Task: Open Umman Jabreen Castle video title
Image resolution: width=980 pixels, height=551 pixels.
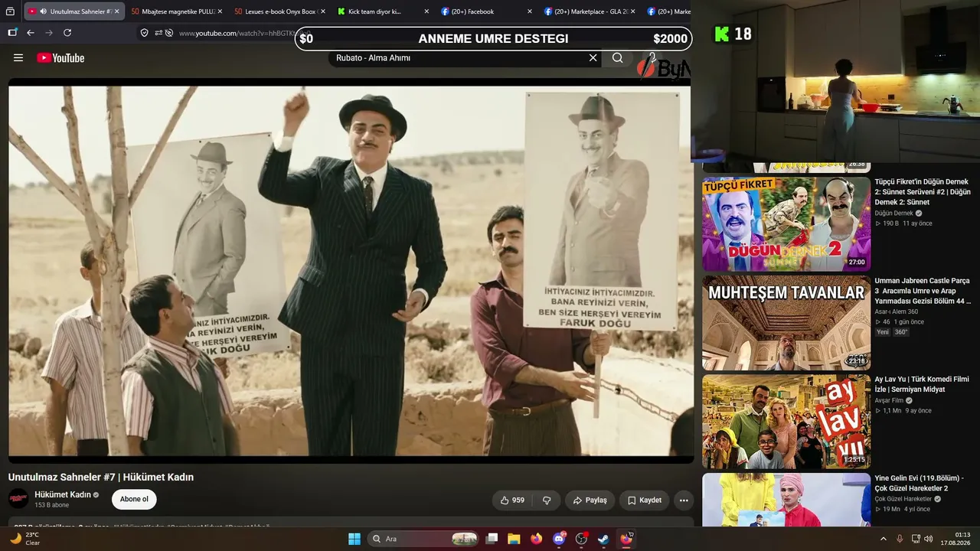Action: click(x=923, y=291)
